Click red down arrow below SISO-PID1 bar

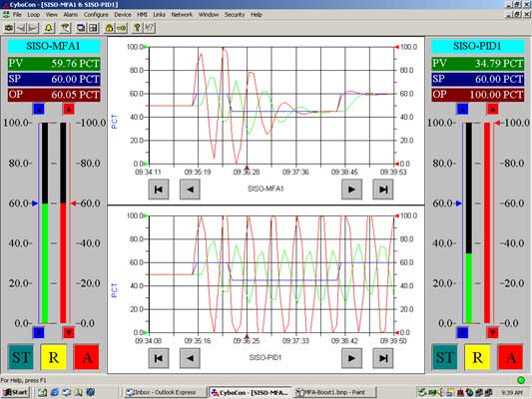[x=492, y=332]
